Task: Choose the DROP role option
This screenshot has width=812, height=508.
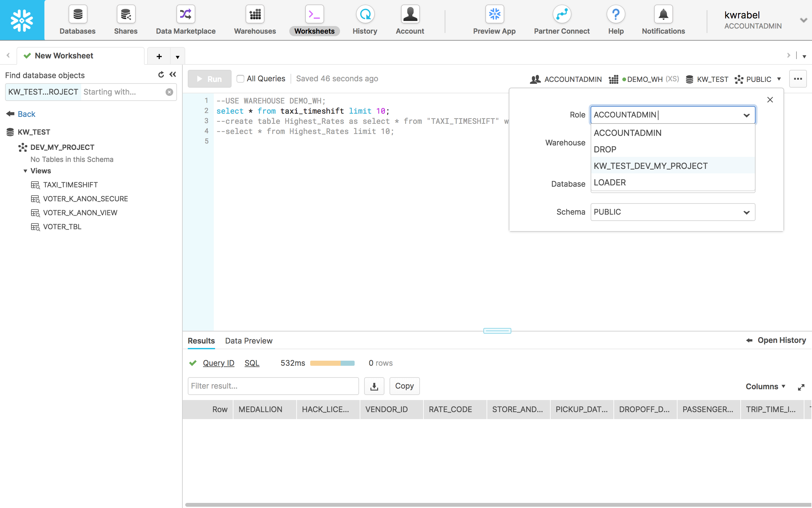Action: click(673, 150)
